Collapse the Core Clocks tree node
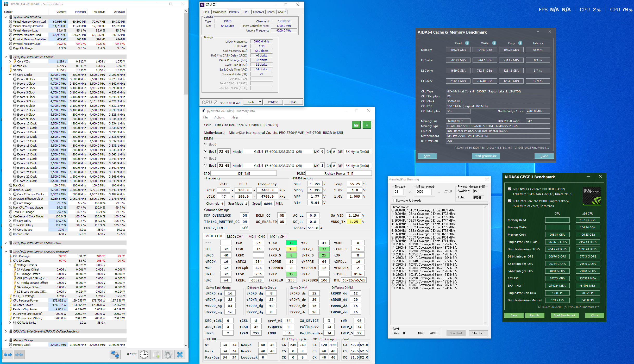The height and width of the screenshot is (364, 634). coord(10,75)
